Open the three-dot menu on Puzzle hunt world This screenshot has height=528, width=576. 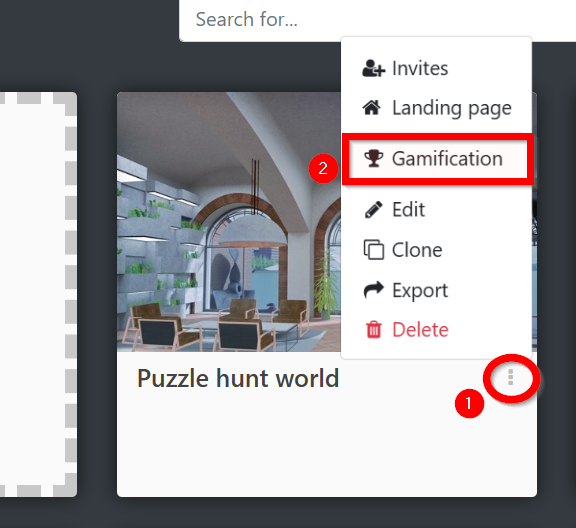click(510, 378)
